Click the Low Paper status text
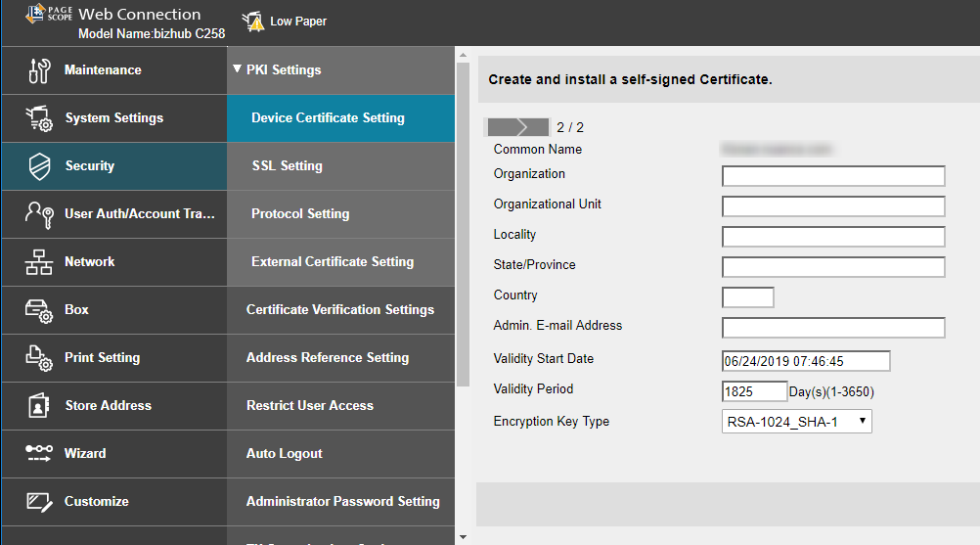980x545 pixels. 298,22
